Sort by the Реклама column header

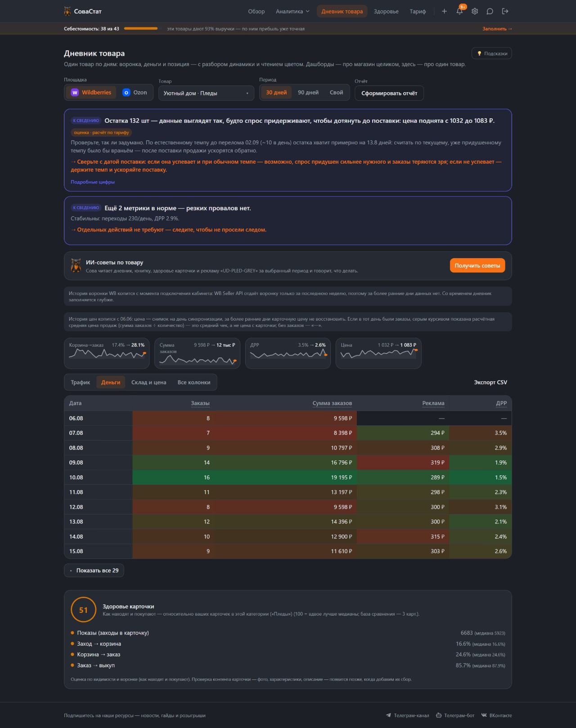point(433,403)
